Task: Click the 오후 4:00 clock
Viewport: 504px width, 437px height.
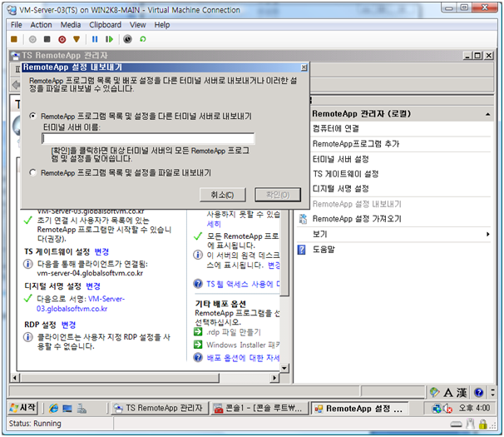Action: (474, 408)
